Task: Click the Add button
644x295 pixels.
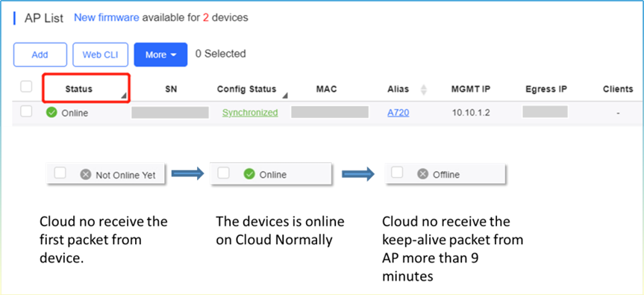Action: [40, 55]
